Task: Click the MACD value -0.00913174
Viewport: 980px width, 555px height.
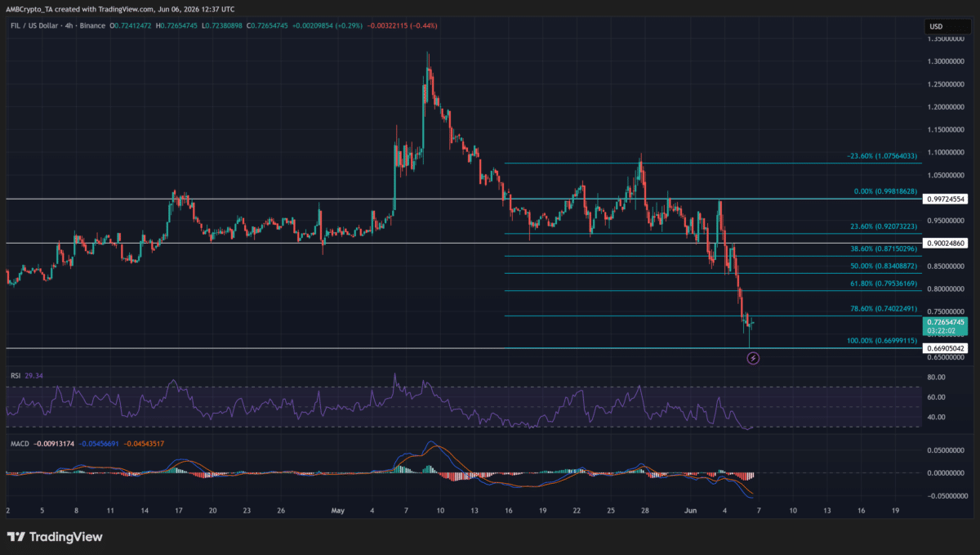Action: pyautogui.click(x=54, y=444)
